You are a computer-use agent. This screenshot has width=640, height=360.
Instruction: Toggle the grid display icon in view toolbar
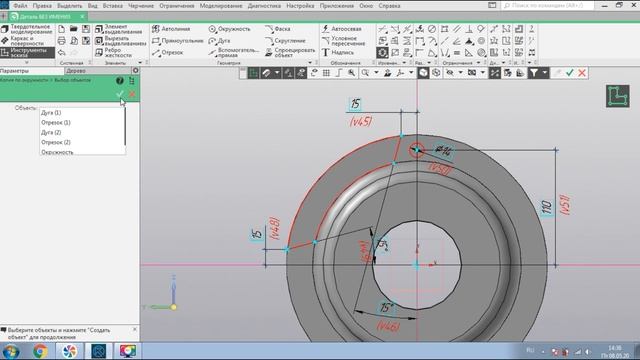tap(326, 73)
